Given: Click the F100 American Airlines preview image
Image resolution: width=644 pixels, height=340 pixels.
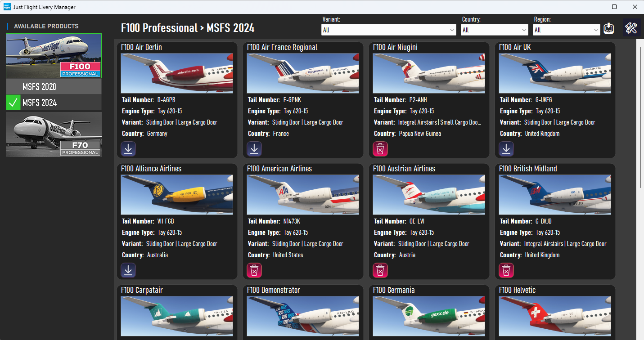Looking at the screenshot, I should 303,195.
